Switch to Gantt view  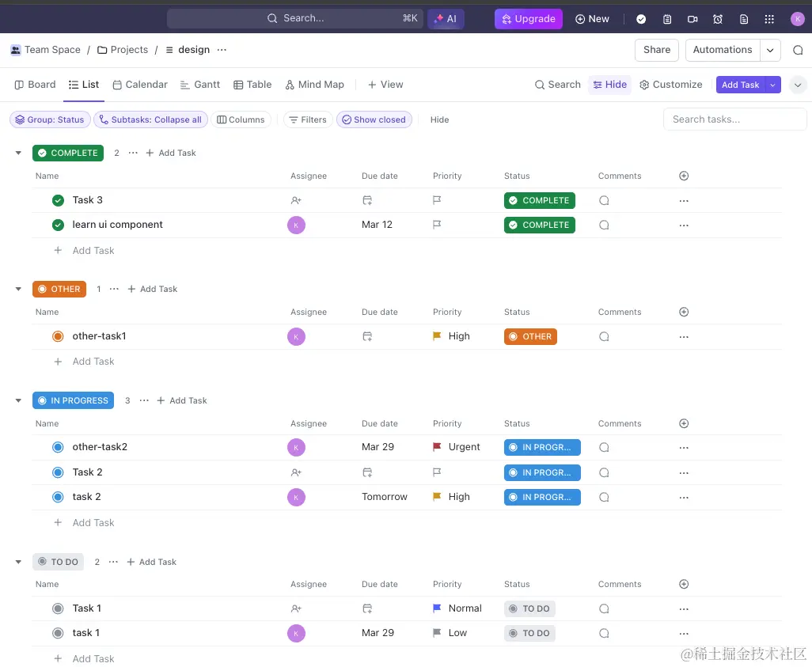200,85
